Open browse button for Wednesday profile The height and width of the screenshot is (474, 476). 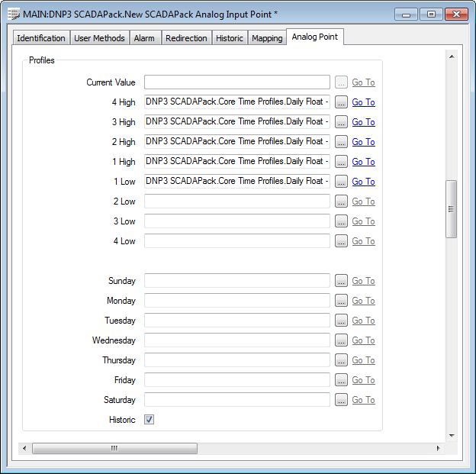coord(341,340)
